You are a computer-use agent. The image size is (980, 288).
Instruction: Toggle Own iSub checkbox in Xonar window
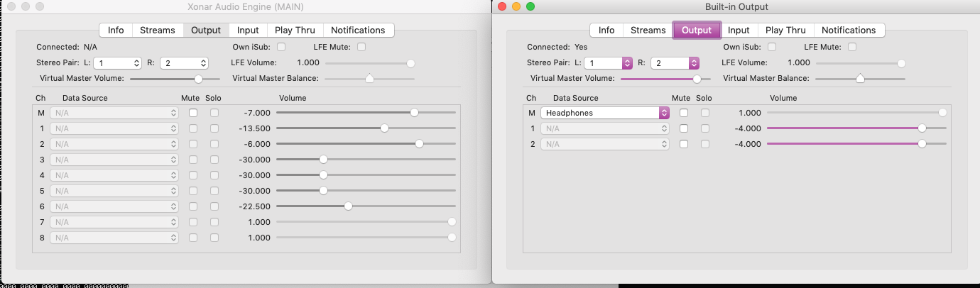click(281, 47)
